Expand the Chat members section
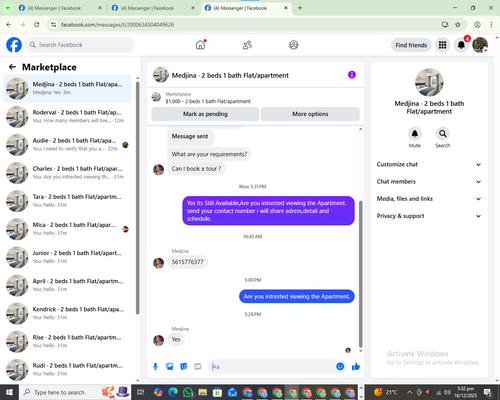The height and width of the screenshot is (400, 500). [x=429, y=182]
